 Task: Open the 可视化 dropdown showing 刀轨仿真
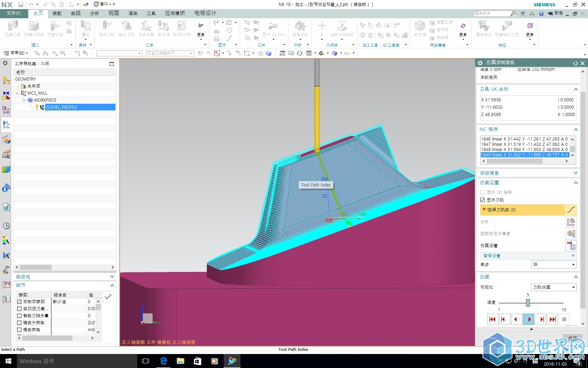tap(554, 287)
